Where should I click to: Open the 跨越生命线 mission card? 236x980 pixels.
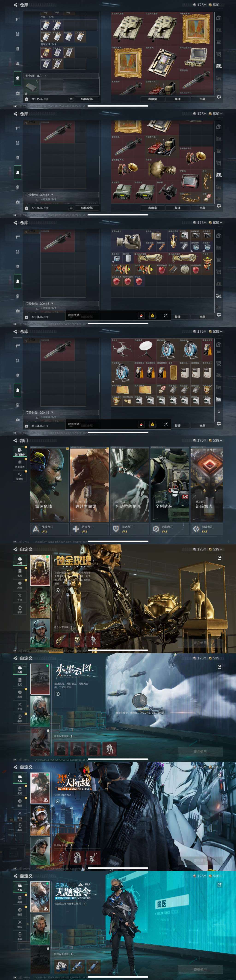pyautogui.click(x=89, y=485)
